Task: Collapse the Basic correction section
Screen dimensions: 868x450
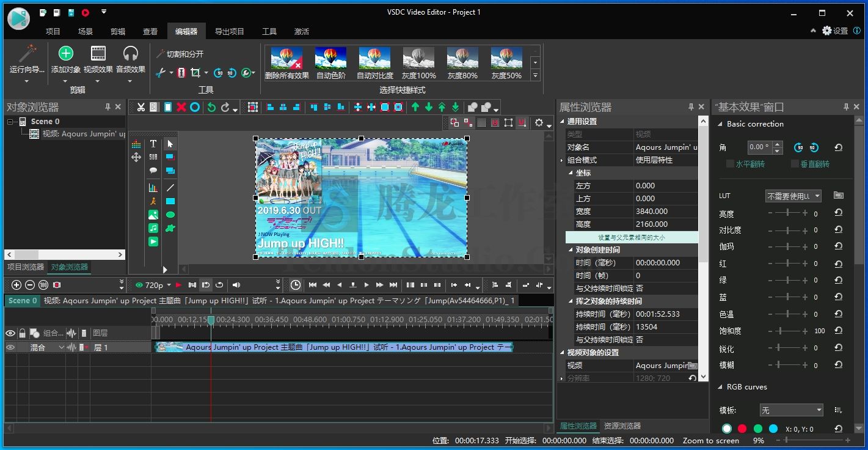Action: [x=720, y=124]
